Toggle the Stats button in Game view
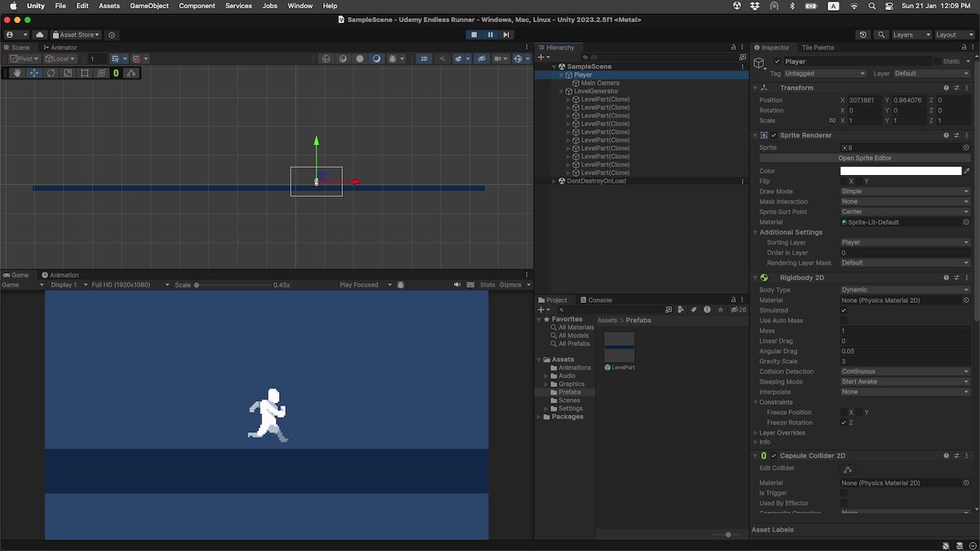Image resolution: width=980 pixels, height=551 pixels. (488, 285)
